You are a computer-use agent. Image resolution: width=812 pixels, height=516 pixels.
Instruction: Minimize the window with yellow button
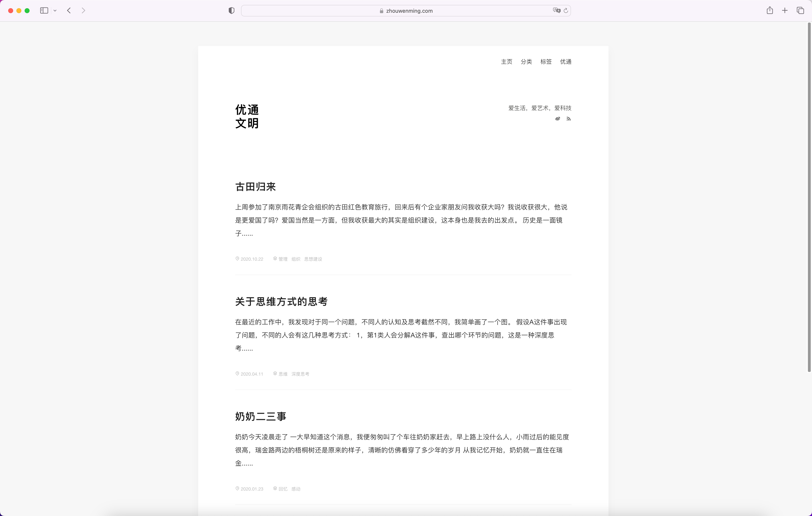coord(19,11)
